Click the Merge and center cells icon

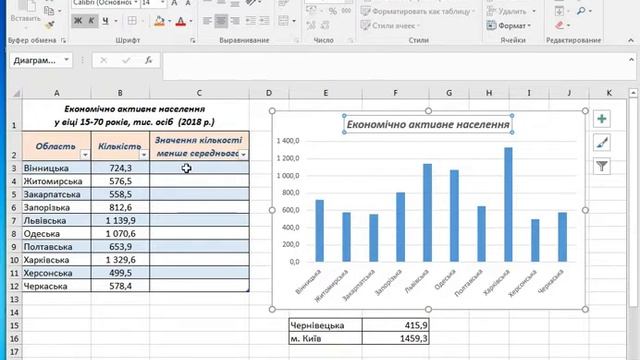click(x=283, y=20)
